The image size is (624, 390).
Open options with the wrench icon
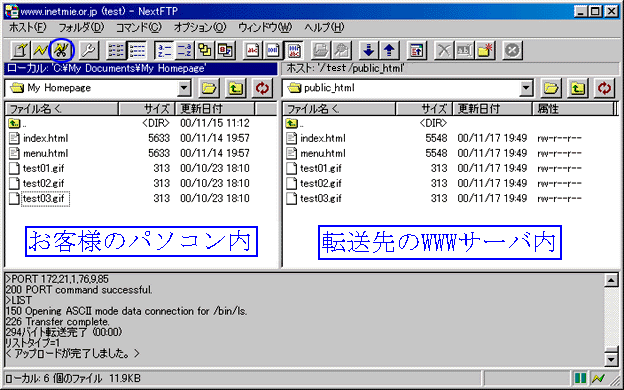click(88, 51)
